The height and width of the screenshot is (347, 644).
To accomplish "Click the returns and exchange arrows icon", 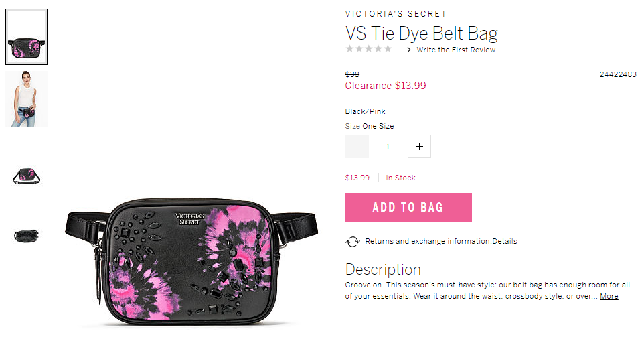I will point(352,241).
